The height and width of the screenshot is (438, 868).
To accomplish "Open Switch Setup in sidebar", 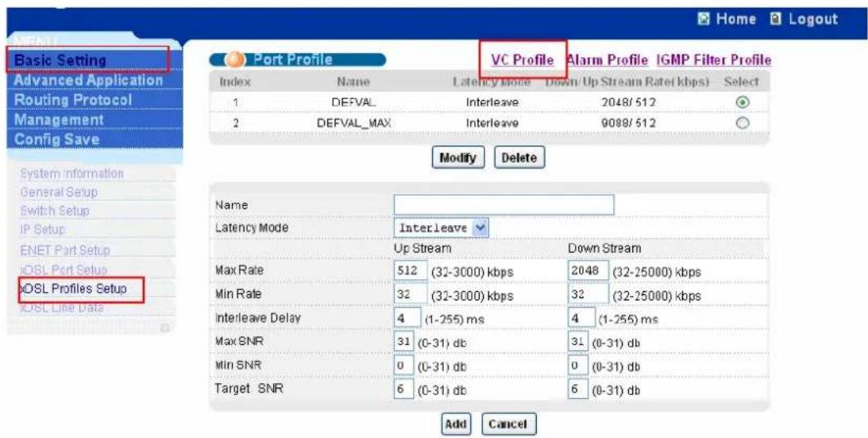I will (54, 211).
